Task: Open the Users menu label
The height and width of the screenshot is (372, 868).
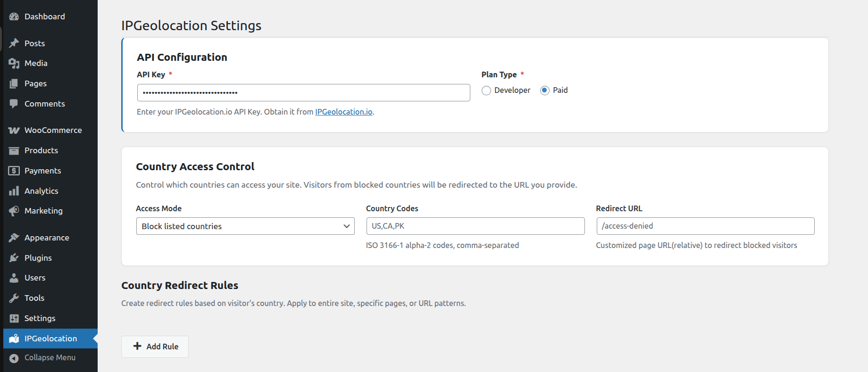Action: [x=35, y=278]
